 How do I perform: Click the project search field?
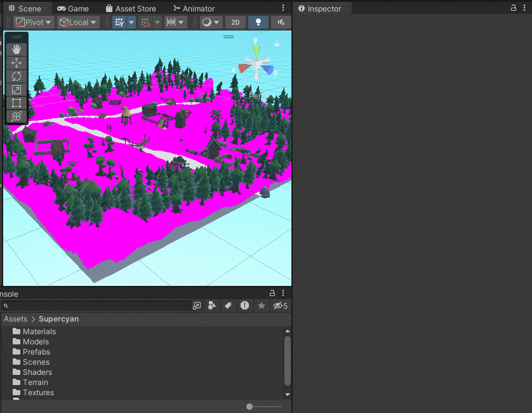pyautogui.click(x=96, y=306)
